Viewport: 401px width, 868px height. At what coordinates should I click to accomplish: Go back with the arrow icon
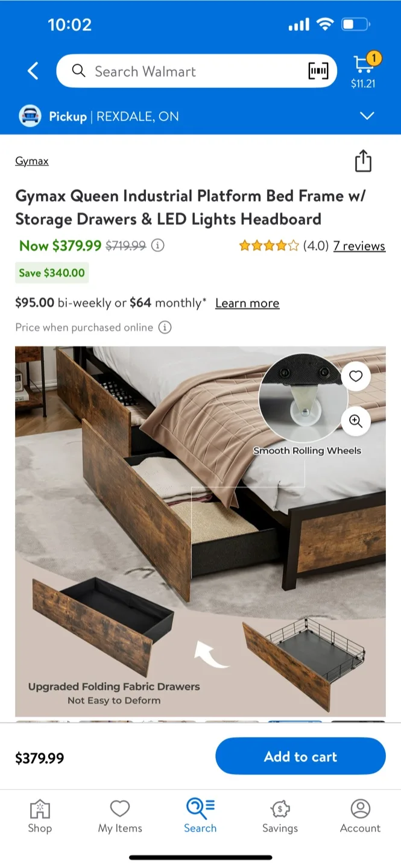pyautogui.click(x=33, y=71)
